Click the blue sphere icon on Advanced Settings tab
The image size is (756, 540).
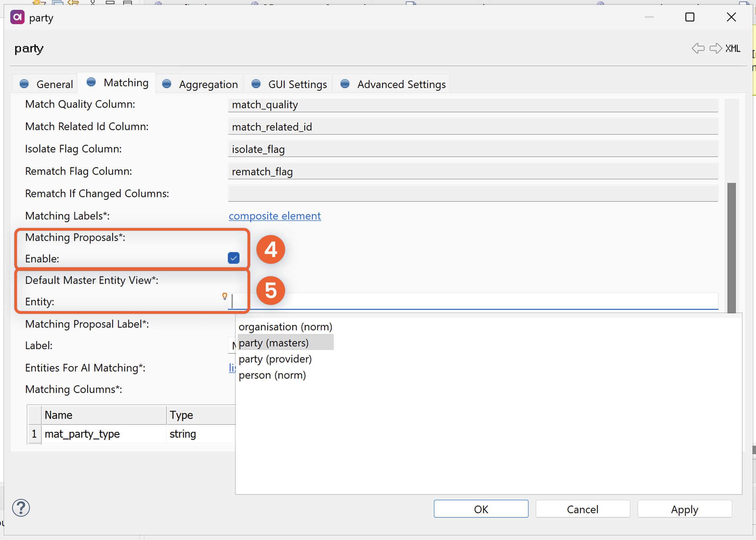coord(345,84)
